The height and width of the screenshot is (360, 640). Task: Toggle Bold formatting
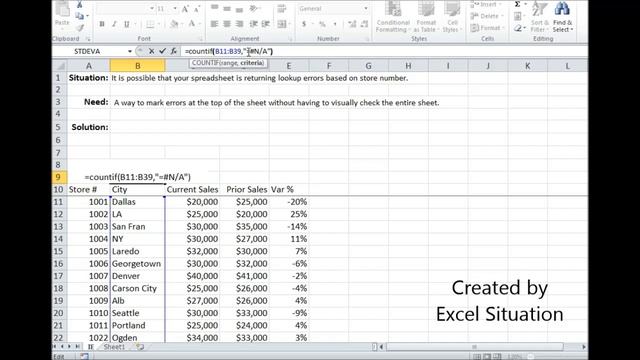(102, 24)
